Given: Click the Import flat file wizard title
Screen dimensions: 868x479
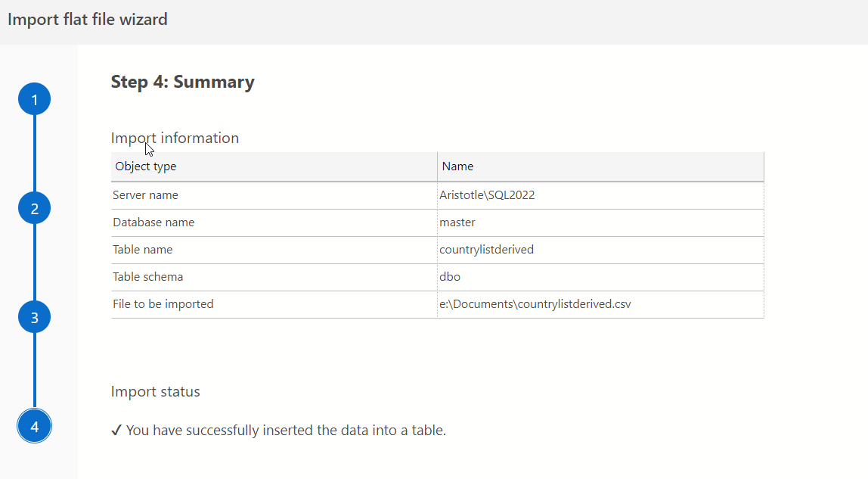Looking at the screenshot, I should coord(88,20).
